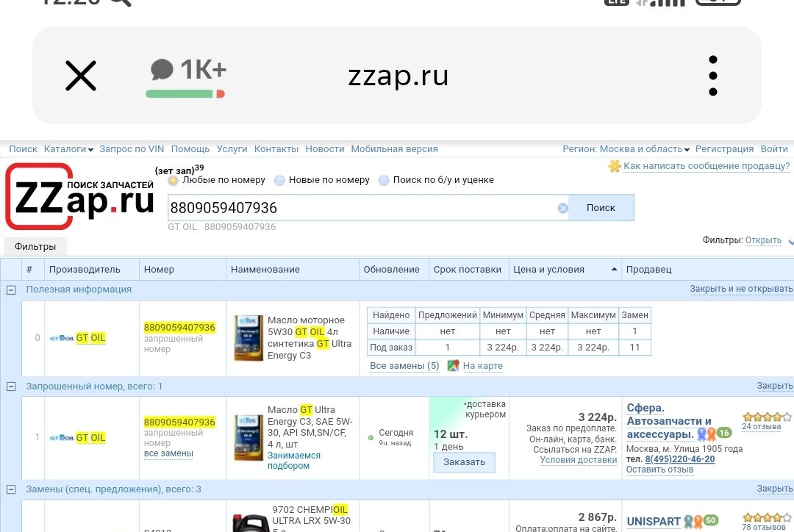Click phone number 8(495)220-46-20
The image size is (794, 532).
pos(680,459)
